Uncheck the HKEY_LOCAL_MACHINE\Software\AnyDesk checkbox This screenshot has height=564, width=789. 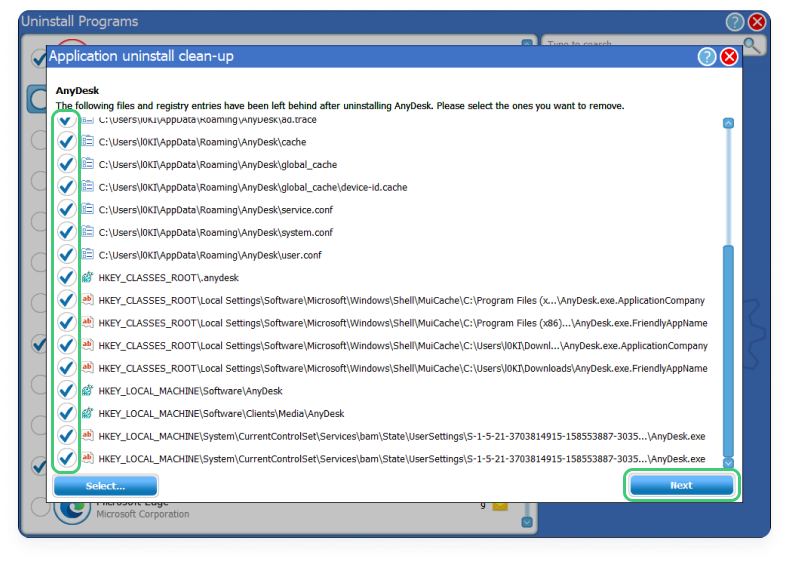pos(66,390)
